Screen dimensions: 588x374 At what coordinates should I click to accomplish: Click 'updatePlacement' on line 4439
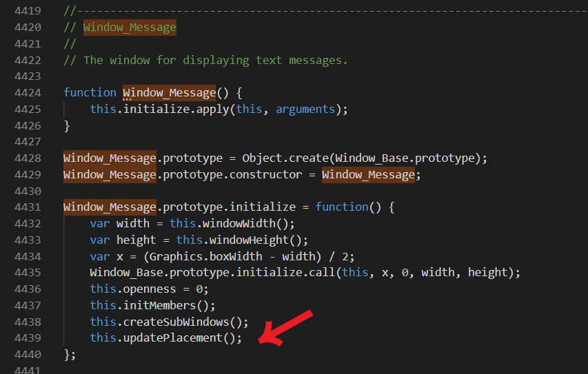[172, 338]
